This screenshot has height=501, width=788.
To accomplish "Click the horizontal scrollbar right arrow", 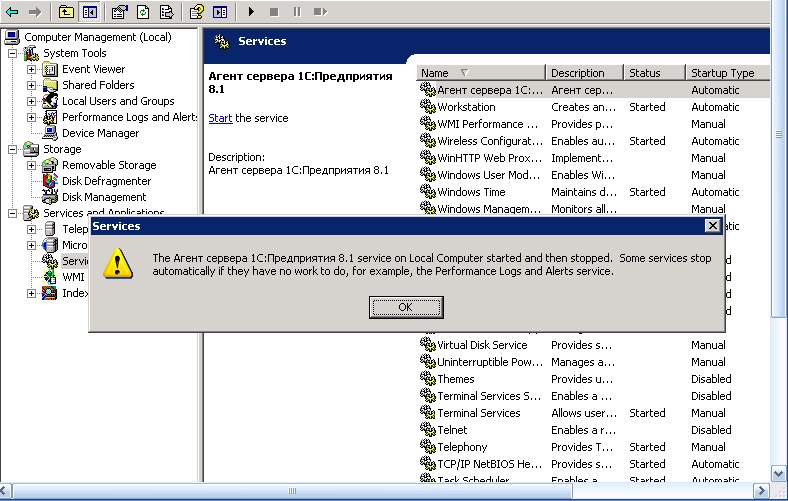I will 762,490.
